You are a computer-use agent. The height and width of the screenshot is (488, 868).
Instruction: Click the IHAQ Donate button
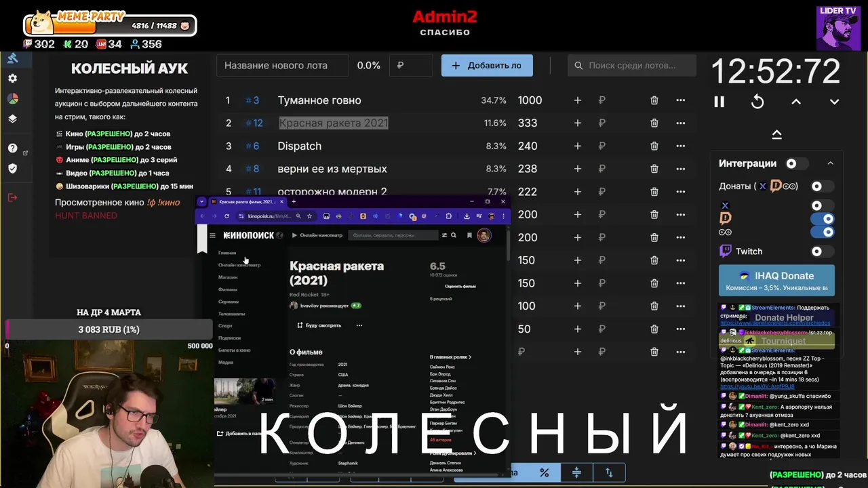[x=776, y=281]
